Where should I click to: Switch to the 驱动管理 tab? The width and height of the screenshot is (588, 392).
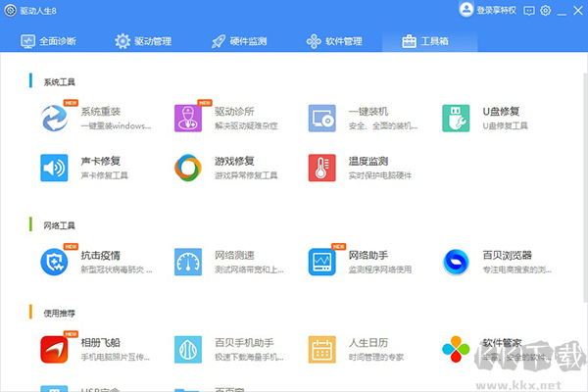click(143, 41)
